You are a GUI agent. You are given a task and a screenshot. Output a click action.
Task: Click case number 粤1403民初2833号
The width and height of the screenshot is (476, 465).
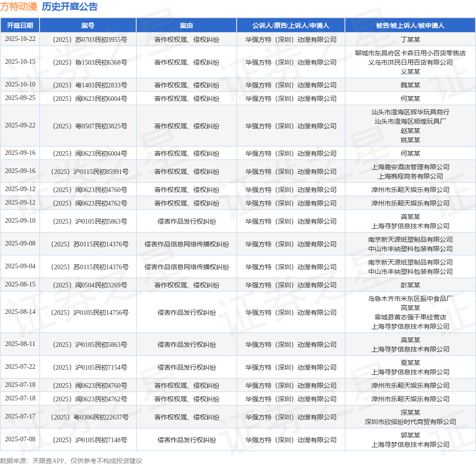90,85
